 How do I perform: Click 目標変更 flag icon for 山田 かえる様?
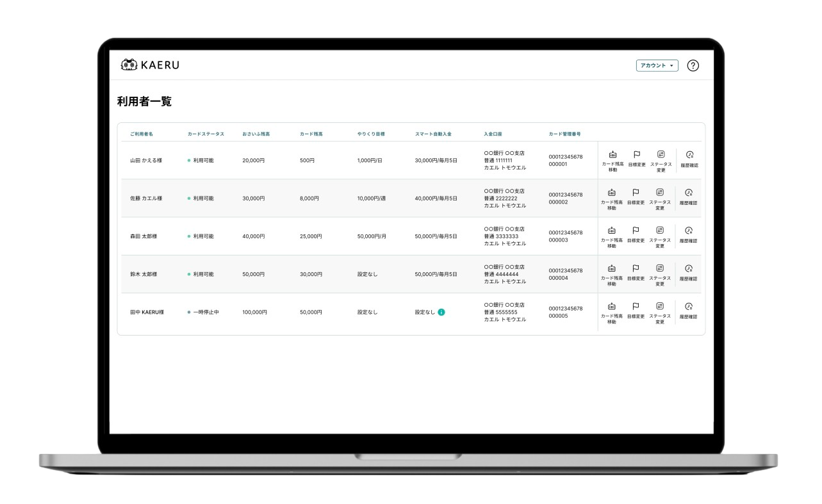[x=636, y=155]
